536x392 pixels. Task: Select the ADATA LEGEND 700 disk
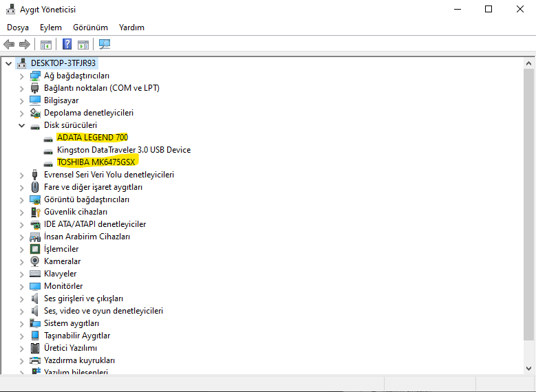(x=92, y=138)
